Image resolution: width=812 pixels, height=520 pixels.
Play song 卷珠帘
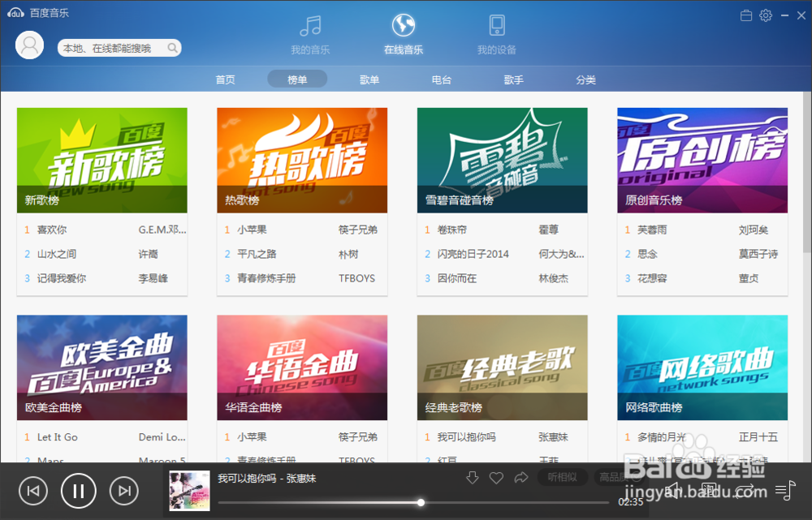452,230
